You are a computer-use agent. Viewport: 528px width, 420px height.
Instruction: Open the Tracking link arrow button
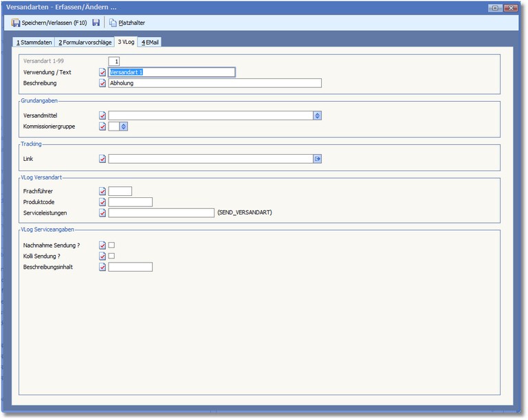[318, 159]
